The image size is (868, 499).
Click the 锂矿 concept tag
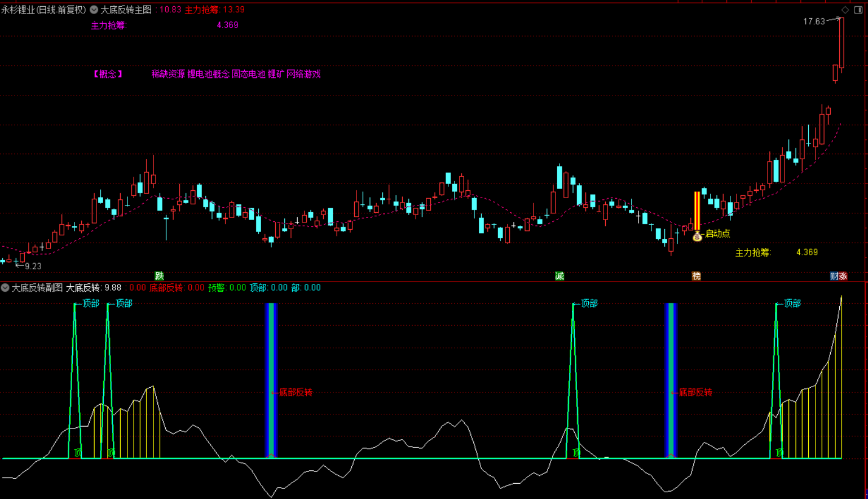(276, 74)
